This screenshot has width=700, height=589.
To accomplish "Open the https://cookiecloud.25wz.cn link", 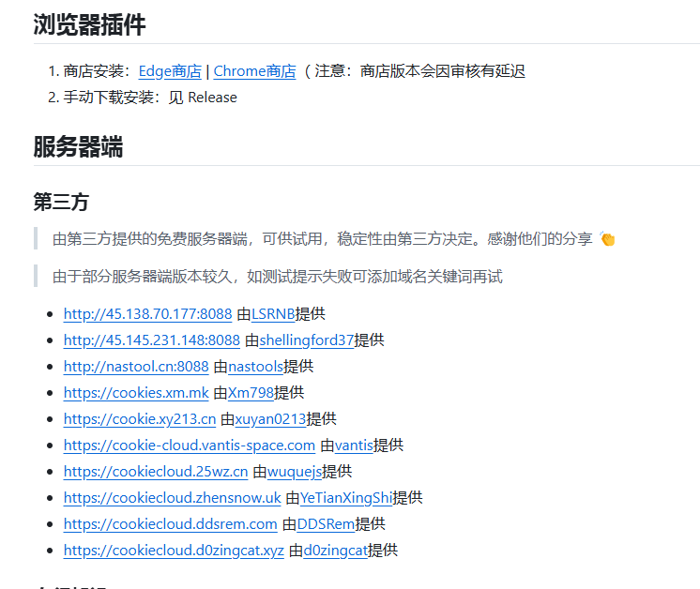I will point(156,472).
